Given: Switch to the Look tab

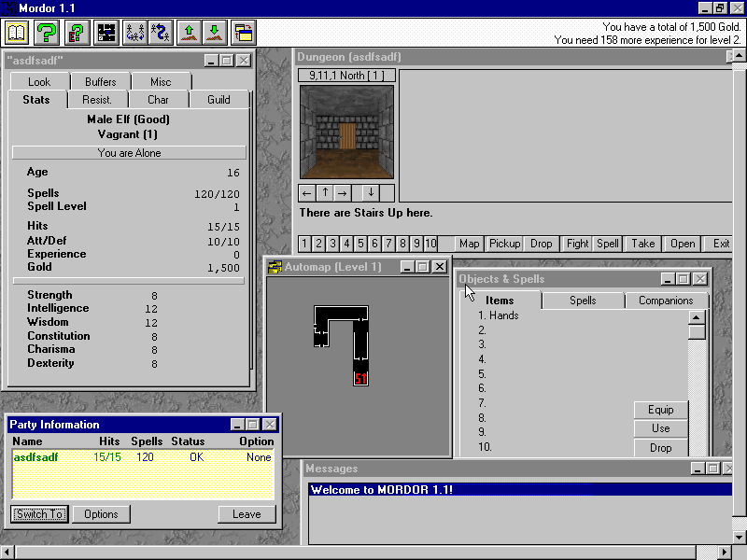Looking at the screenshot, I should [x=39, y=82].
